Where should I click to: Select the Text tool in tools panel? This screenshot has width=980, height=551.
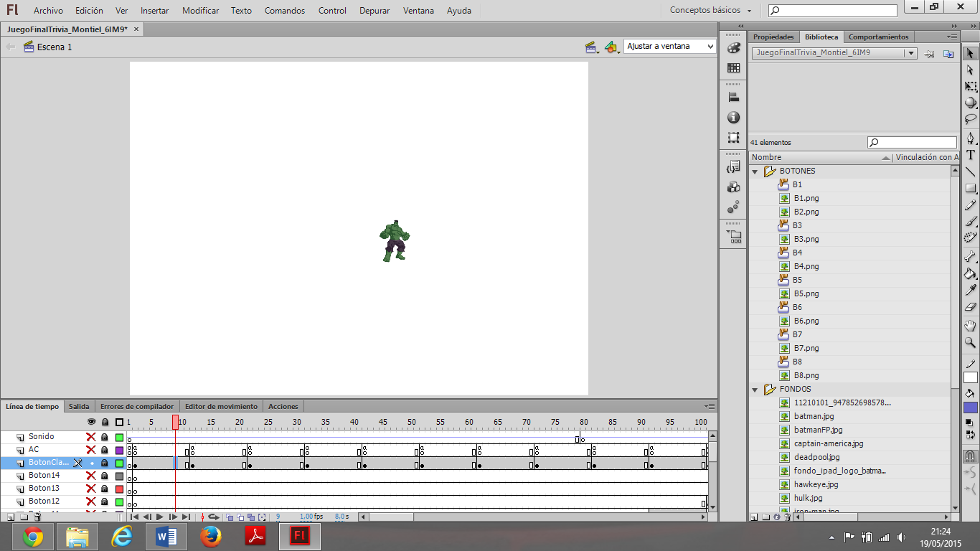[x=971, y=154]
